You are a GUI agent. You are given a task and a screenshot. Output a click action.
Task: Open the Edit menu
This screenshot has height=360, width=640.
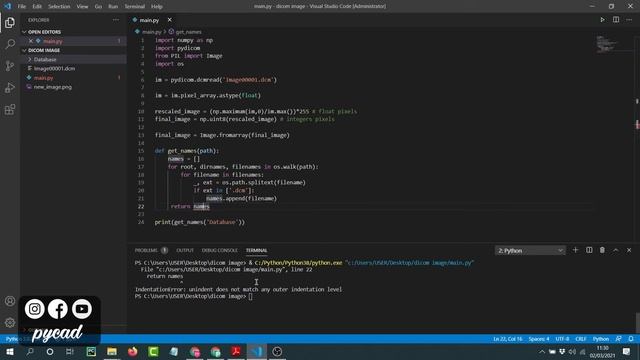[x=37, y=6]
